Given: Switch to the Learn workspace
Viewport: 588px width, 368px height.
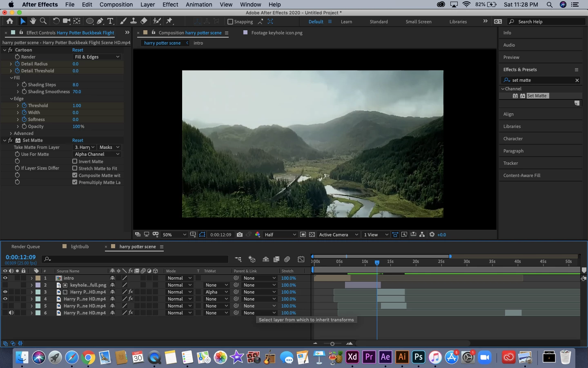Looking at the screenshot, I should 346,22.
